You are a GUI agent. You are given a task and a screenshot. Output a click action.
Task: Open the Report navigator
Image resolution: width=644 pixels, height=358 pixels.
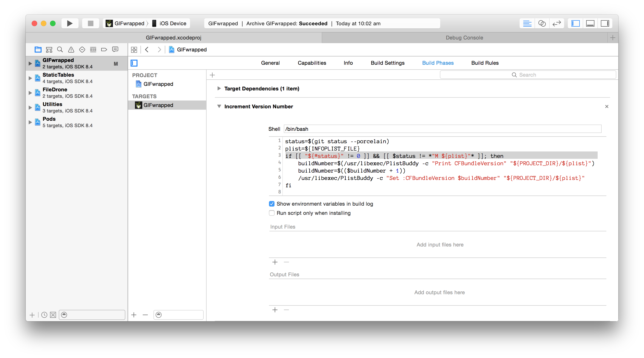click(115, 50)
